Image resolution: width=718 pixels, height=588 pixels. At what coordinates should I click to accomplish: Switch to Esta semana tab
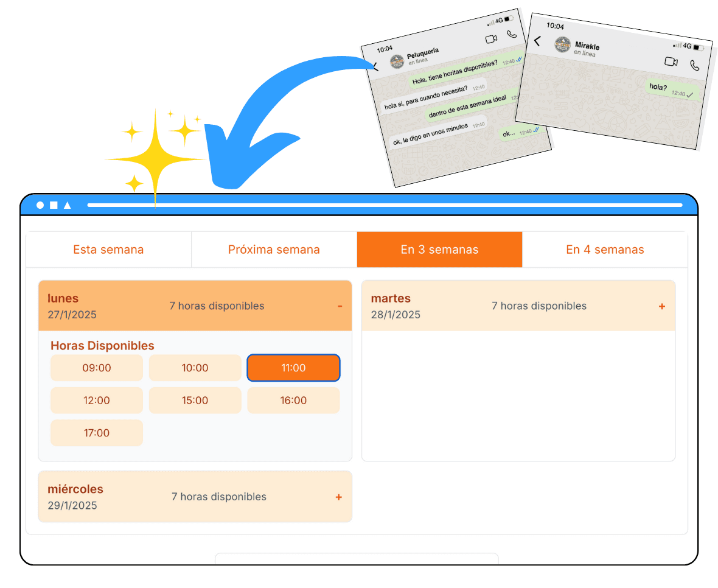click(x=108, y=250)
